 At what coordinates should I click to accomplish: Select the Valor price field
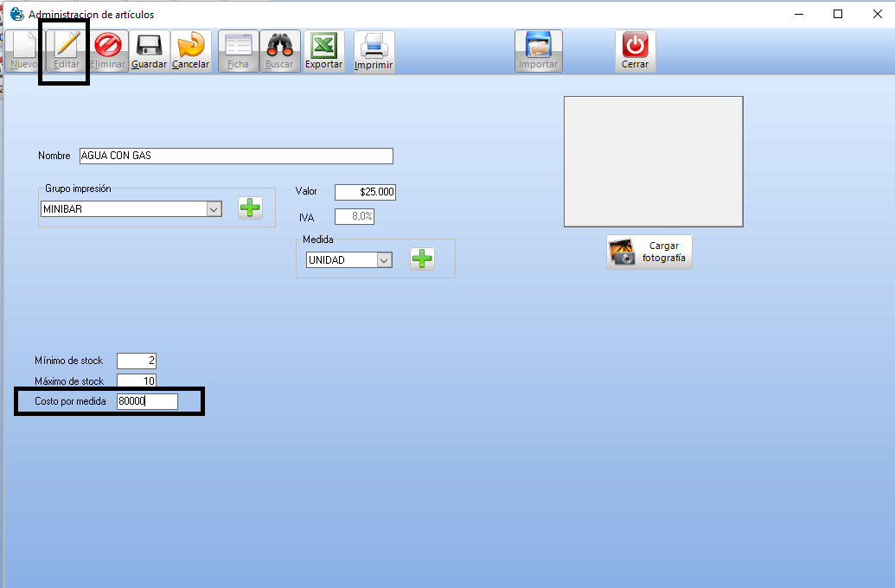coord(364,192)
